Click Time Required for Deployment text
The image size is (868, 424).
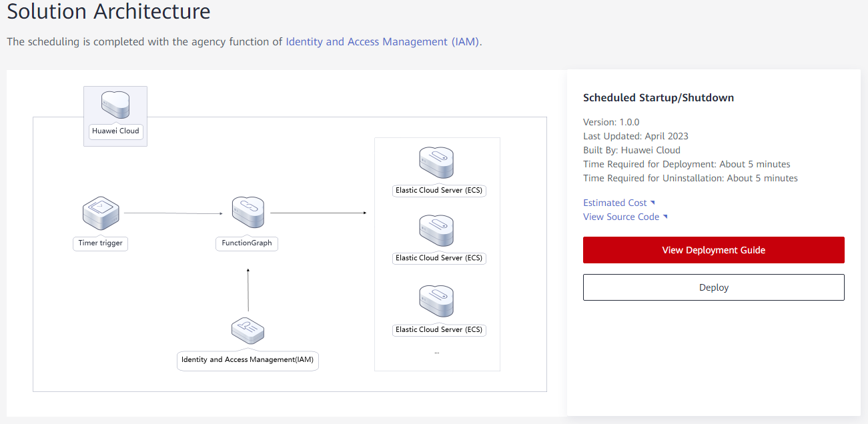click(x=687, y=164)
